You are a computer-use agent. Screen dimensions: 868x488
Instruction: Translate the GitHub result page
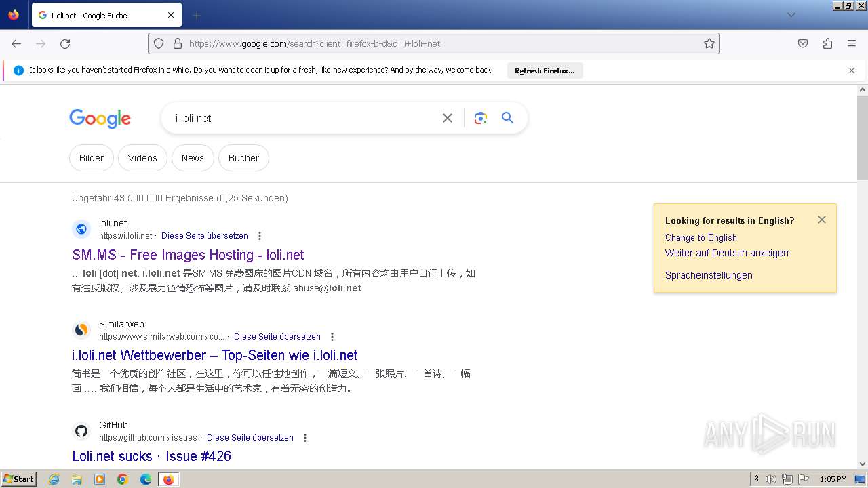pyautogui.click(x=250, y=438)
